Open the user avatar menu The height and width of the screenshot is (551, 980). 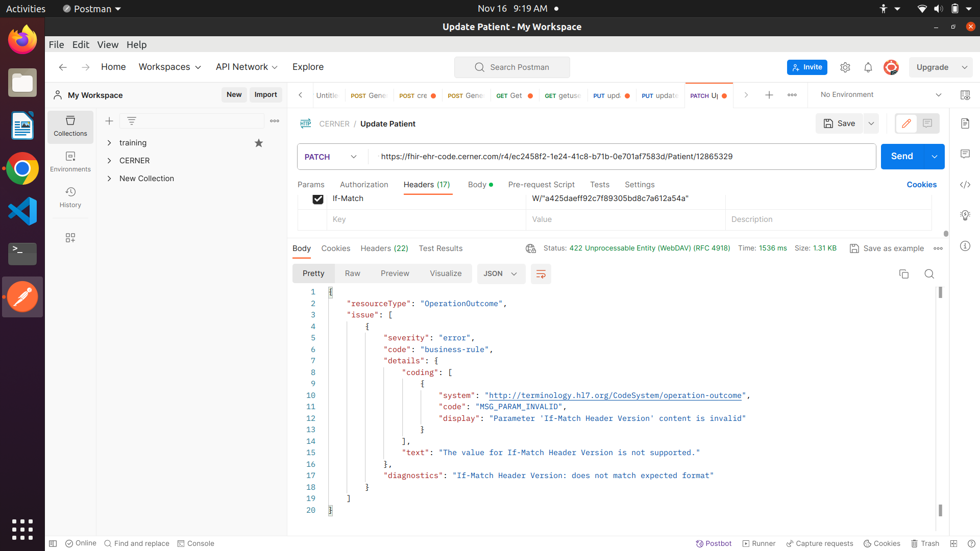[891, 67]
